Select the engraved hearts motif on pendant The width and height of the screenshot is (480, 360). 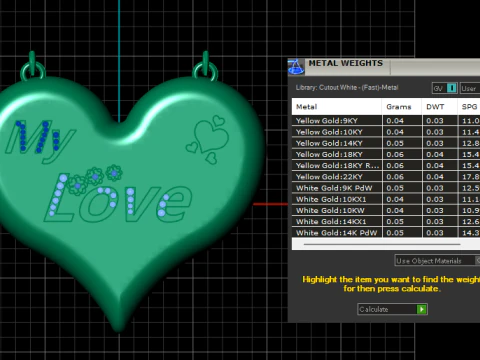pos(207,139)
